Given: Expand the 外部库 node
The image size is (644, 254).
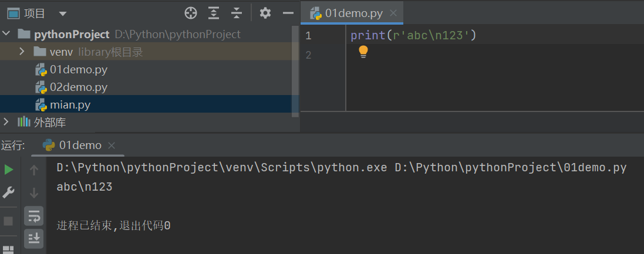Looking at the screenshot, I should (6, 122).
